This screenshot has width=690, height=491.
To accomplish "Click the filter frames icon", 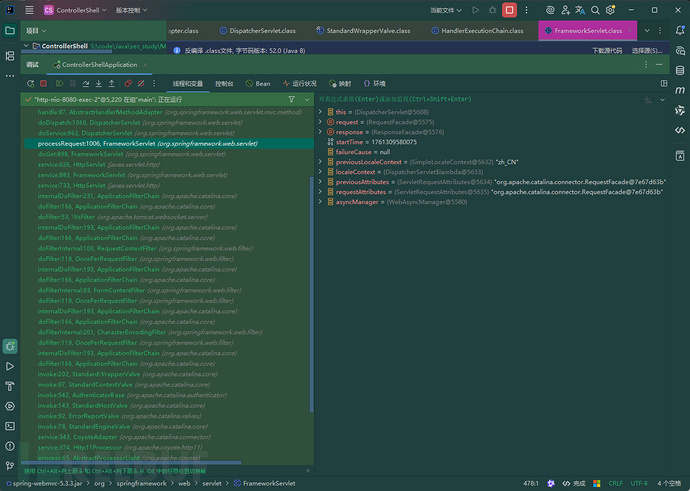I will (x=291, y=100).
